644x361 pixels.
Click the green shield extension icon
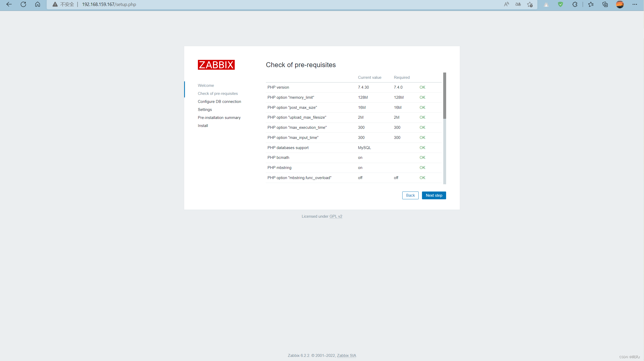click(x=560, y=4)
